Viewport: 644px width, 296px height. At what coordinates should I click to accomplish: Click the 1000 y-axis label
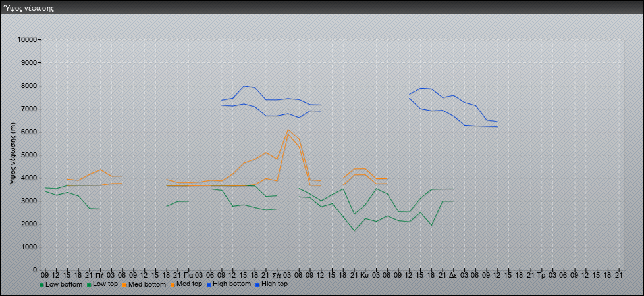click(28, 247)
